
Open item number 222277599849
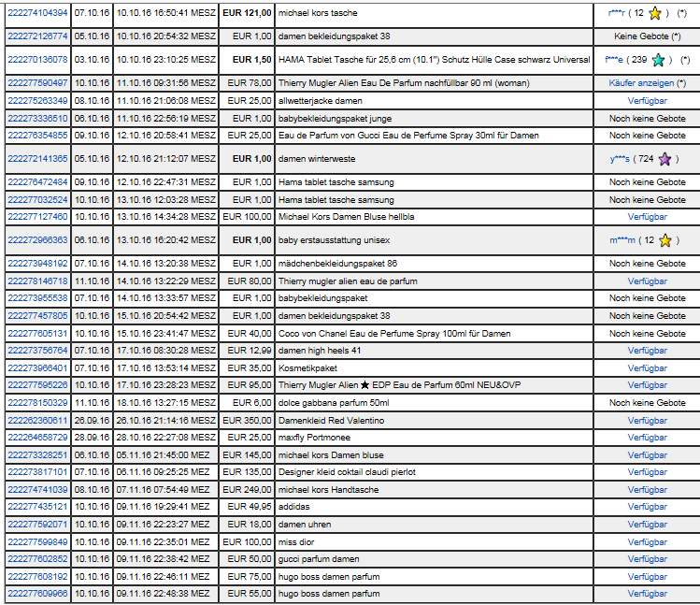point(37,542)
